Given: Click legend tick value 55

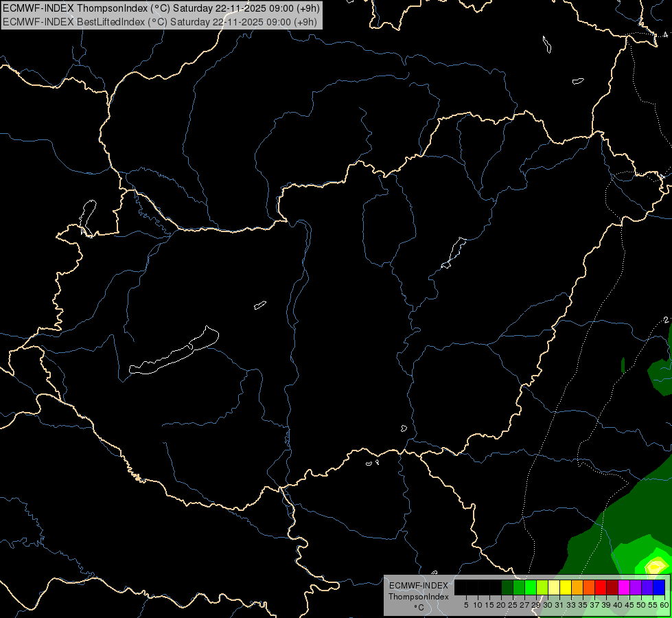Looking at the screenshot, I should point(652,605).
